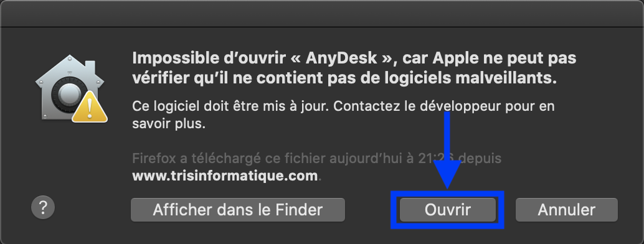Cancel the dialog with Annuler
644x244 pixels.
[x=566, y=210]
